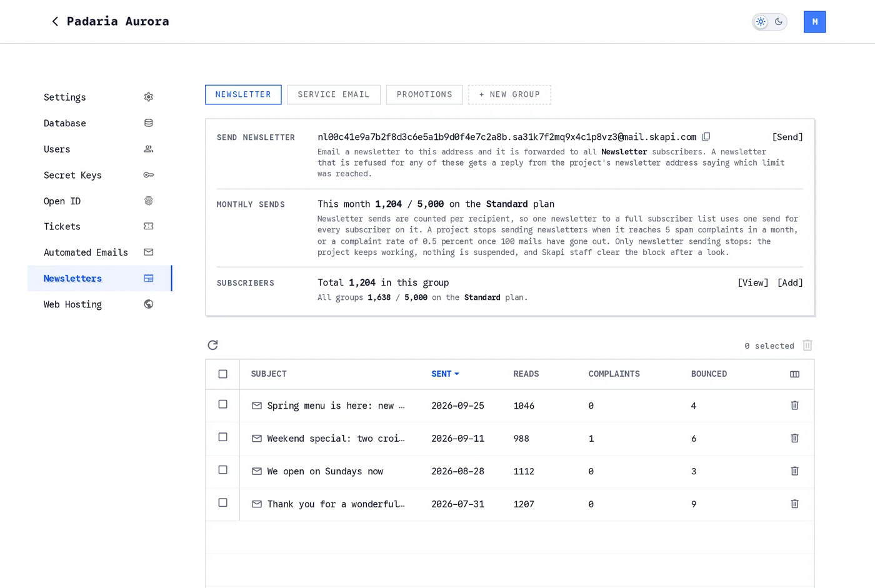Open the column display options icon

pyautogui.click(x=794, y=374)
